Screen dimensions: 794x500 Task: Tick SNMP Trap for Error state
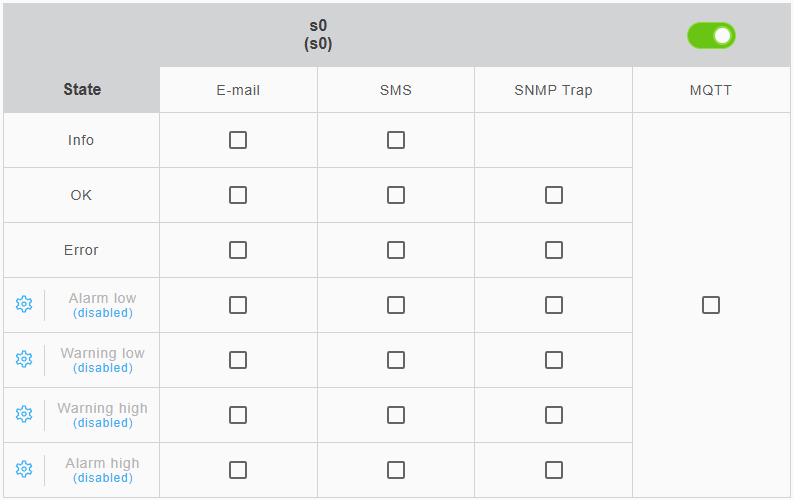tap(554, 250)
